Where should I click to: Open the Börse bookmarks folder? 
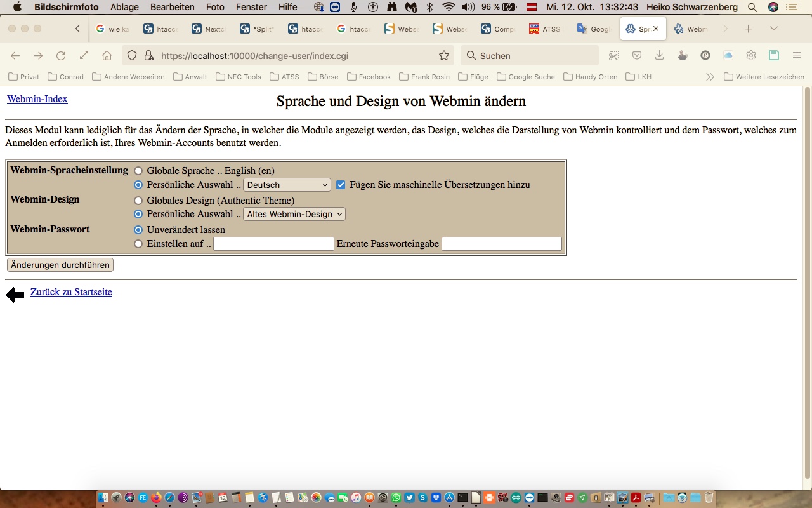coord(323,77)
